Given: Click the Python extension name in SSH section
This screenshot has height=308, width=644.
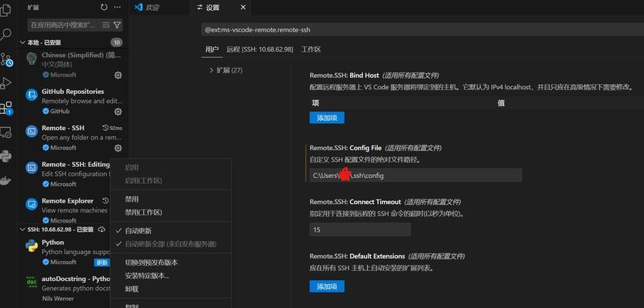Looking at the screenshot, I should point(53,243).
